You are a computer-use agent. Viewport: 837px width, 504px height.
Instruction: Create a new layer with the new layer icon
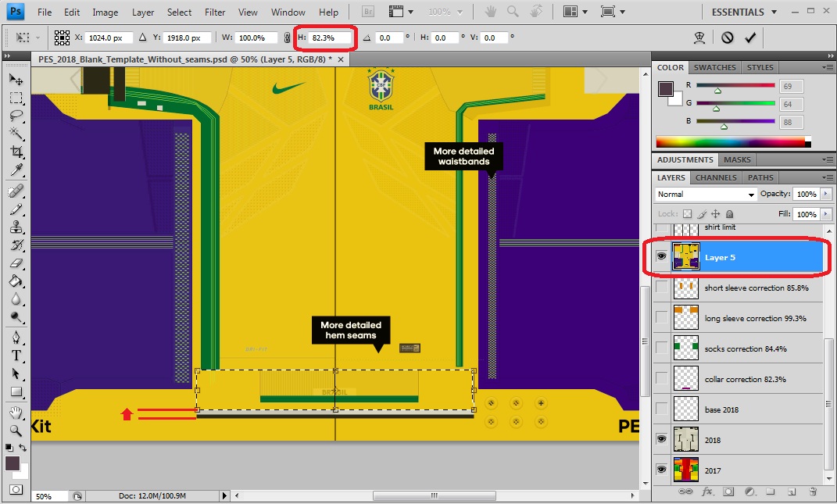pyautogui.click(x=791, y=492)
